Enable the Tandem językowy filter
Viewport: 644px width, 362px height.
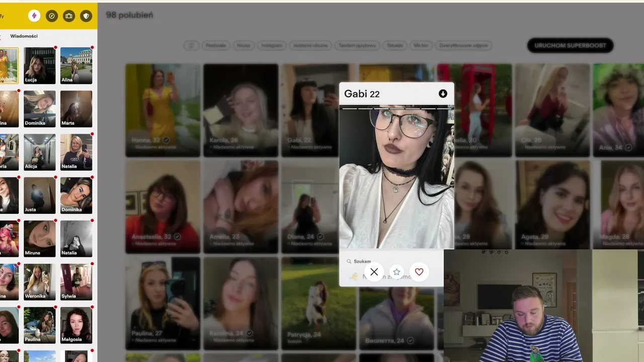(357, 45)
